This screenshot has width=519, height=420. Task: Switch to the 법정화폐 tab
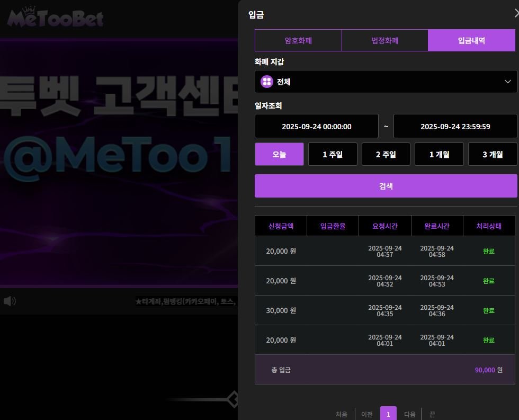[384, 40]
